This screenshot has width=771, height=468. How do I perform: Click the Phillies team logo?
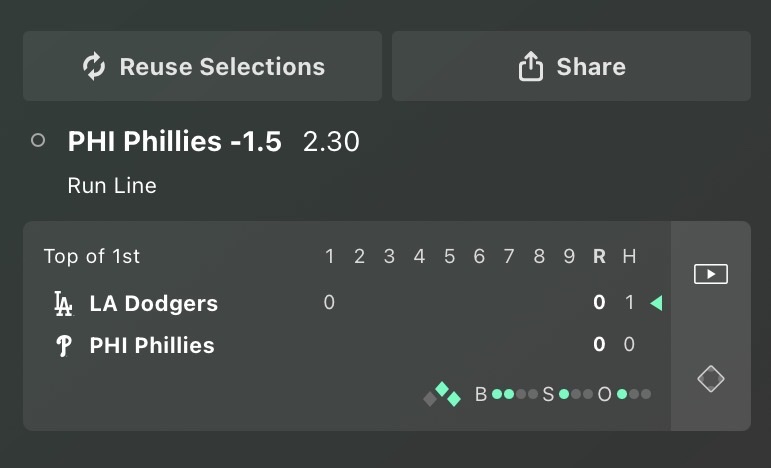[63, 345]
